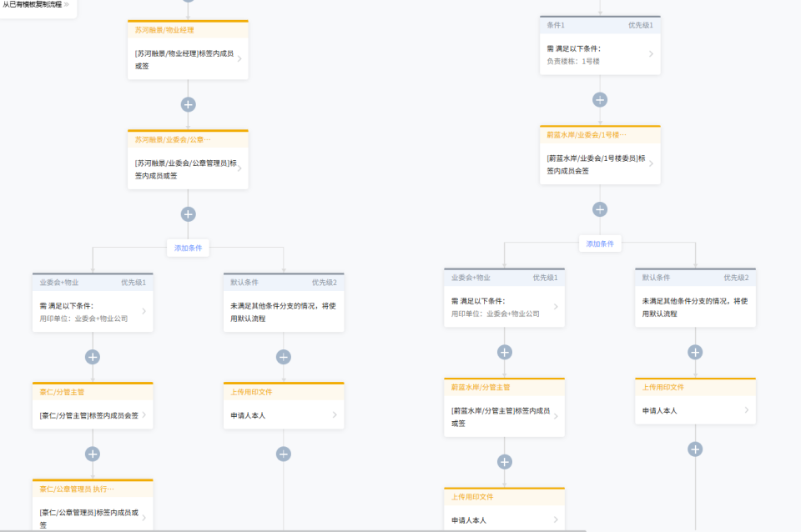The width and height of the screenshot is (801, 532).
Task: Click the add icon under 苏河融景/业委会/公章 node
Action: pyautogui.click(x=188, y=213)
